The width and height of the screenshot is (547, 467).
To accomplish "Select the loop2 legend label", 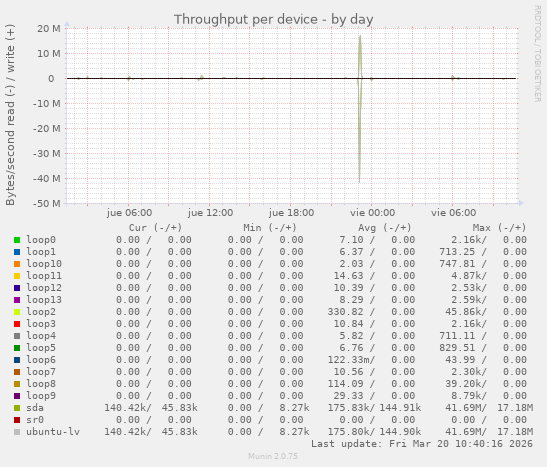I will [41, 312].
